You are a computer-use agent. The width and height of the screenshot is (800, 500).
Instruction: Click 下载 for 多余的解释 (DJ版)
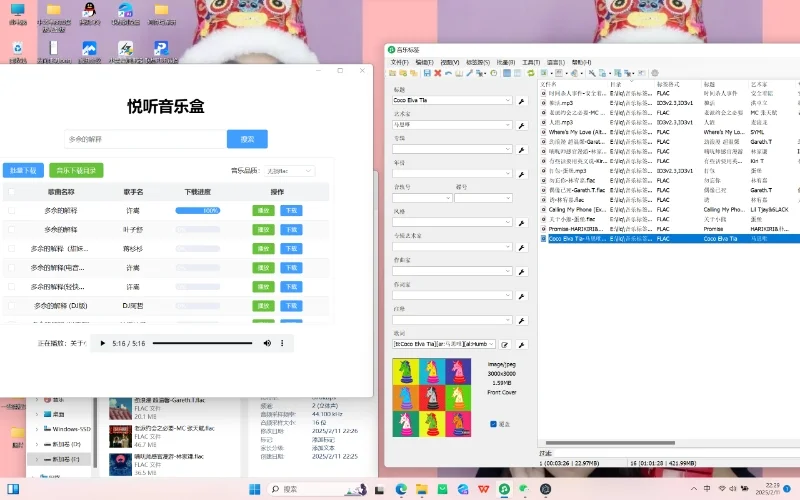[291, 306]
